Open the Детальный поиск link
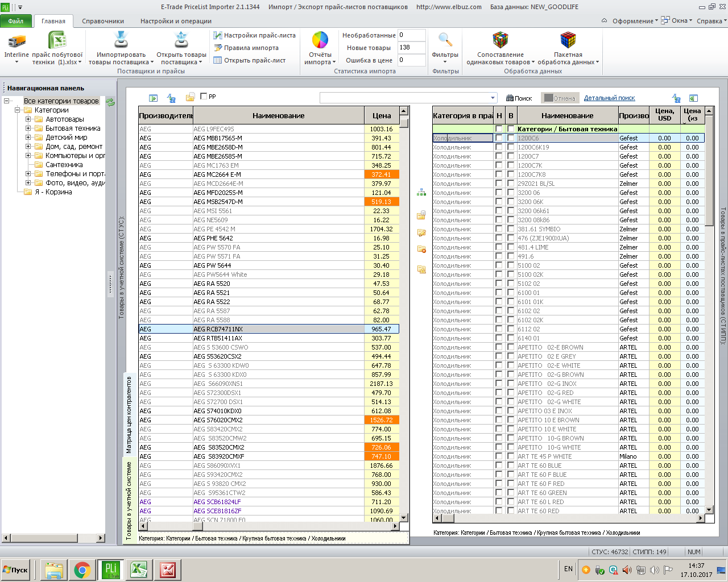728x582 pixels. click(x=609, y=98)
